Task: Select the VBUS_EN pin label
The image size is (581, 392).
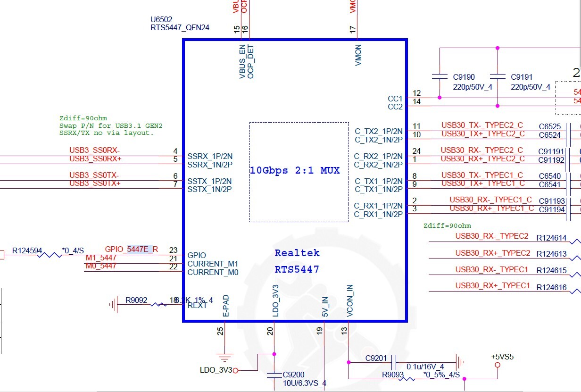Action: tap(242, 62)
